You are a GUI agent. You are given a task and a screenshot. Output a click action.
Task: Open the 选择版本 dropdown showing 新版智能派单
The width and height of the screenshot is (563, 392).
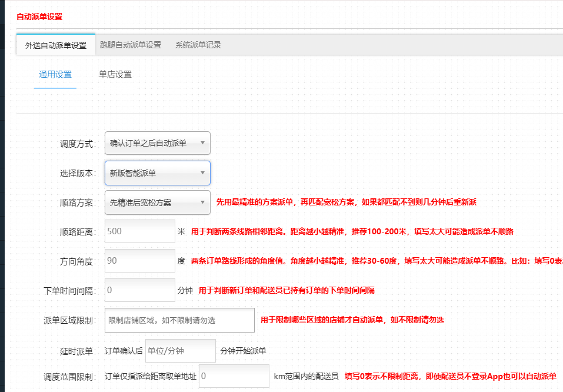157,173
